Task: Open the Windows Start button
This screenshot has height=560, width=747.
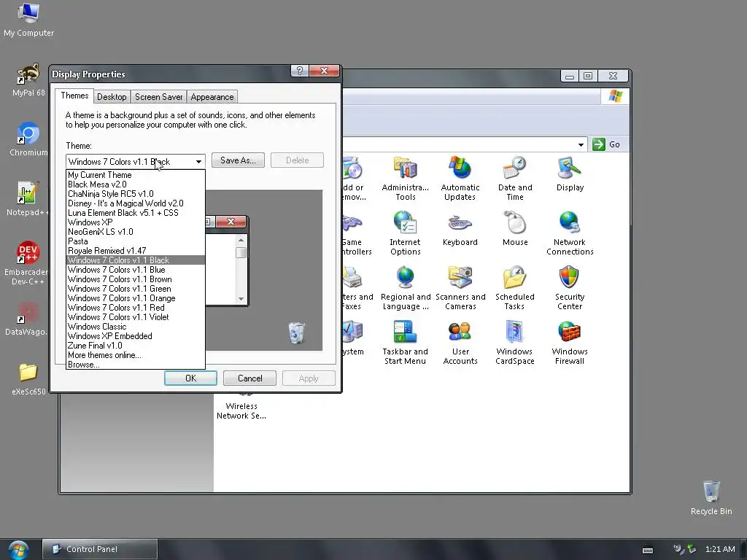Action: point(18,549)
